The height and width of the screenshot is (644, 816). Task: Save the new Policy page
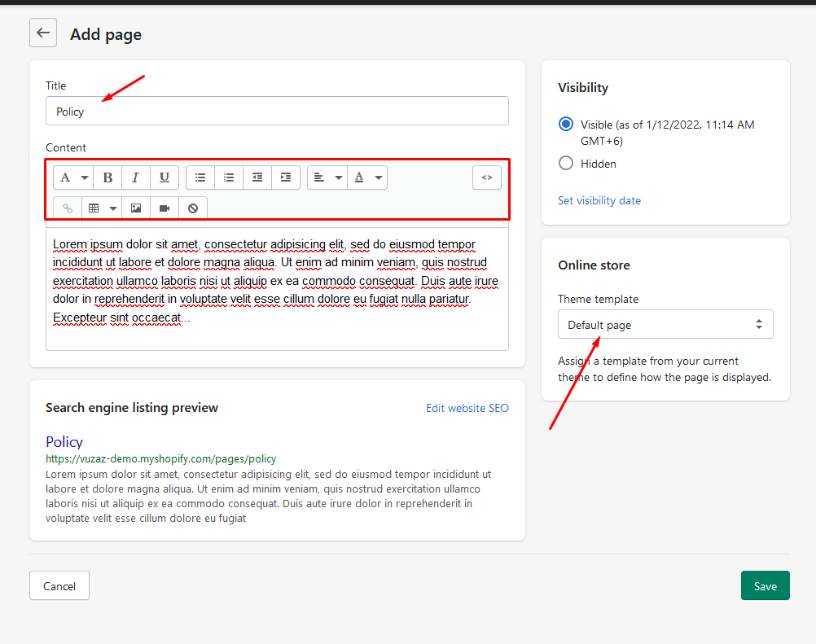(x=765, y=585)
